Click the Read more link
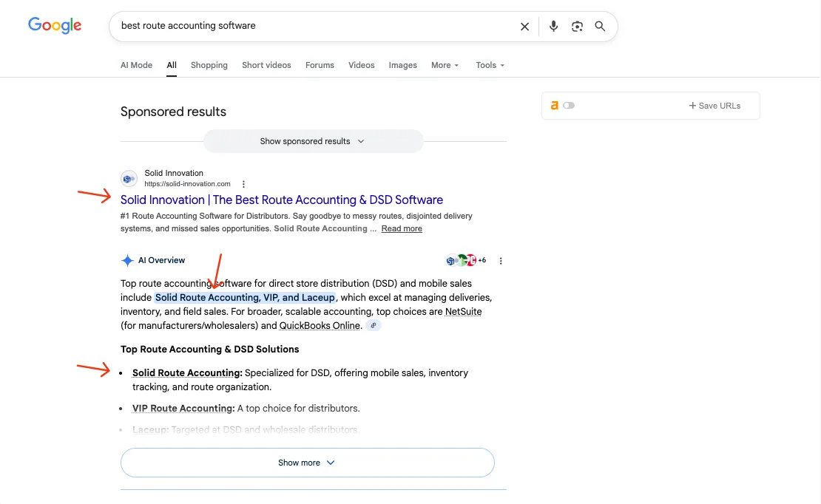 (x=402, y=228)
